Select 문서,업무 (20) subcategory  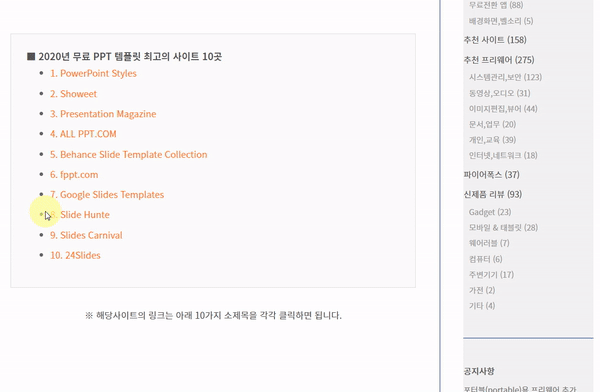492,124
